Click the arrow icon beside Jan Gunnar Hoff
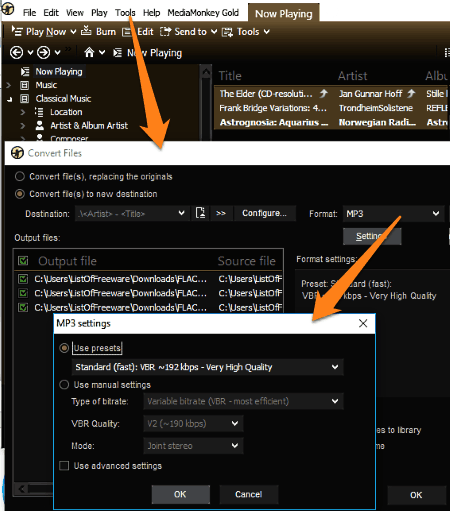450x511 pixels. 411,93
